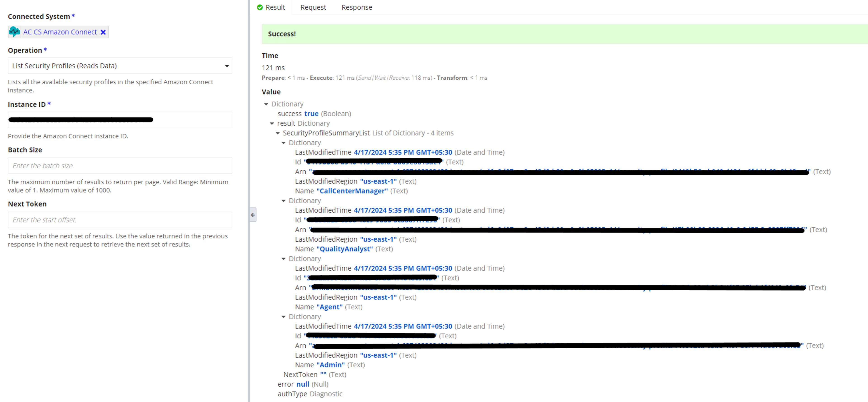Click the Value heading
Viewport: 868px width, 402px height.
[271, 92]
